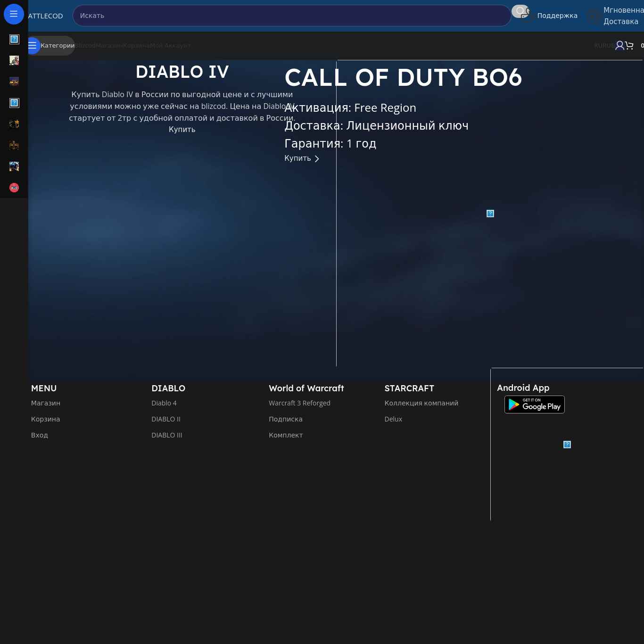644x644 pixels.
Task: Open the red round sidebar icon
Action: click(x=14, y=188)
